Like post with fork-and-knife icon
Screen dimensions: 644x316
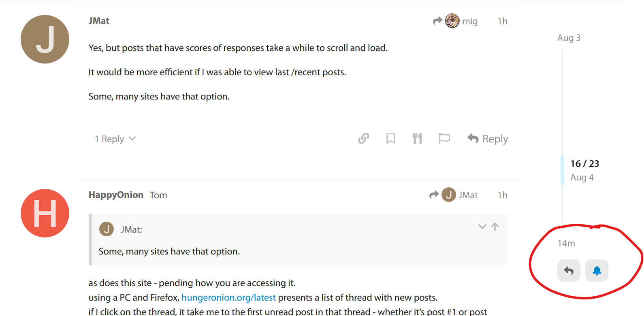(x=417, y=138)
